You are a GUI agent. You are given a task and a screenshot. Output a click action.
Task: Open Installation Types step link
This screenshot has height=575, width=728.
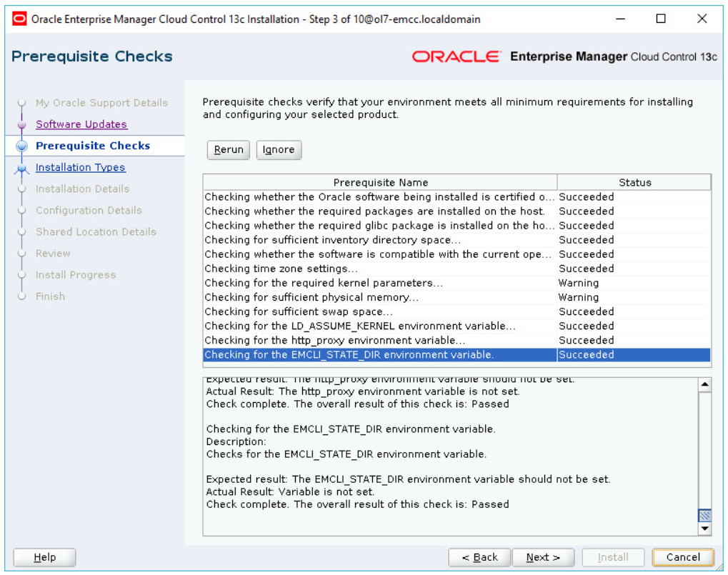coord(80,168)
